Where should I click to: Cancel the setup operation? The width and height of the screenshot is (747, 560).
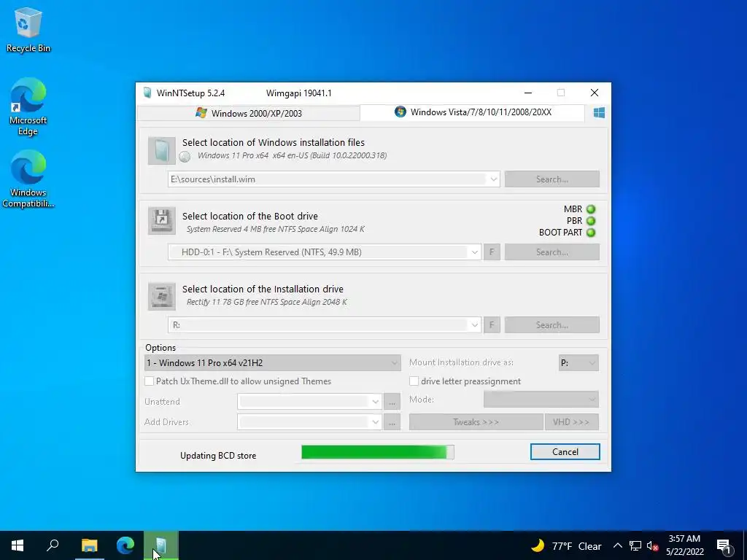pos(565,452)
